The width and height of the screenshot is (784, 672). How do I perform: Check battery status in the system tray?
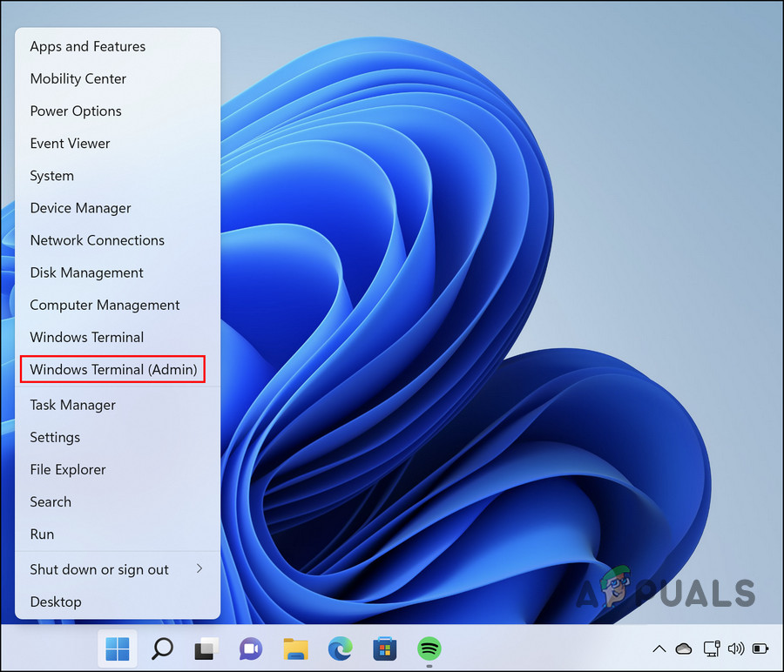click(x=760, y=648)
